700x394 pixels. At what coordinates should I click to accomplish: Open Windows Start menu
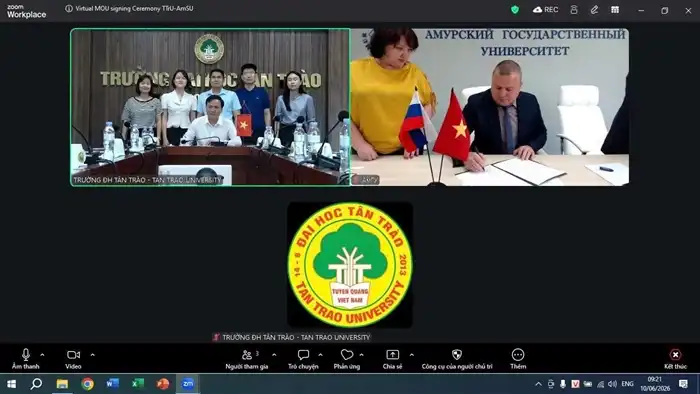point(11,384)
